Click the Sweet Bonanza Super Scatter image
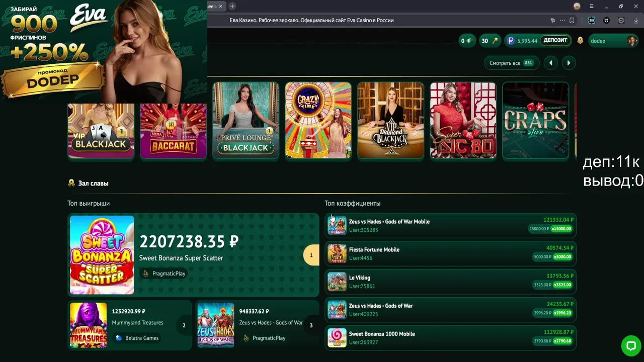The image size is (644, 362). (102, 255)
